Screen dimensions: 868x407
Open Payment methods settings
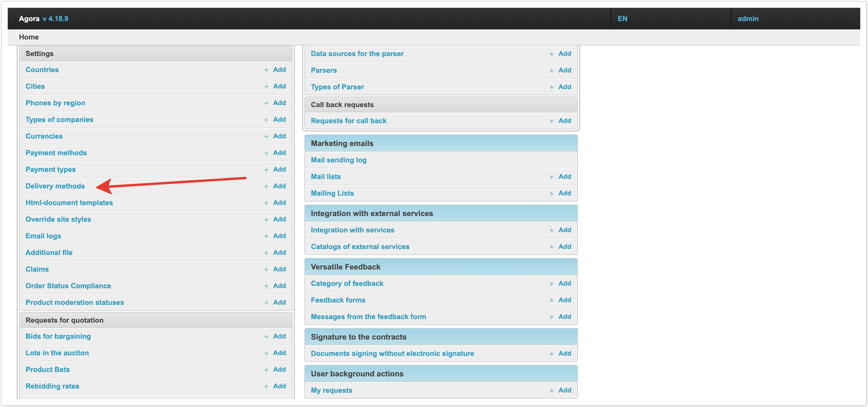tap(56, 153)
